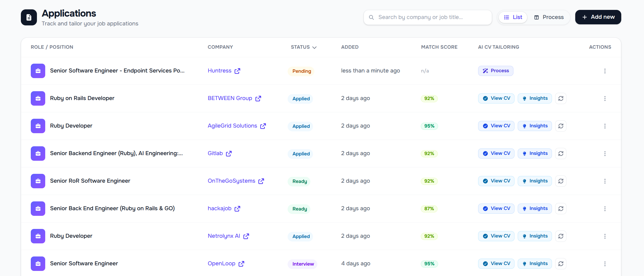This screenshot has height=276, width=644.
Task: Click COMPANY column header
Action: pyautogui.click(x=220, y=47)
